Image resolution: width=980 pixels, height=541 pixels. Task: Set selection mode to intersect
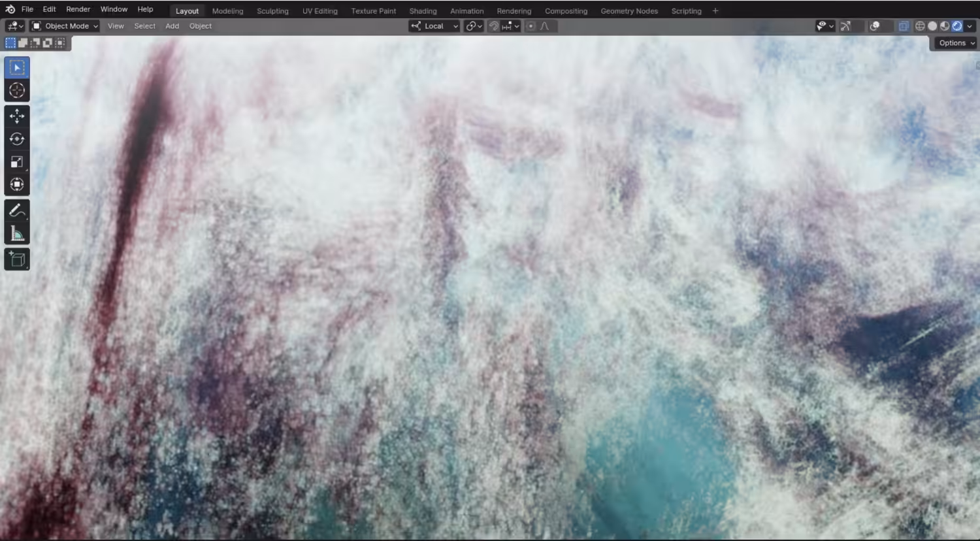tap(60, 43)
